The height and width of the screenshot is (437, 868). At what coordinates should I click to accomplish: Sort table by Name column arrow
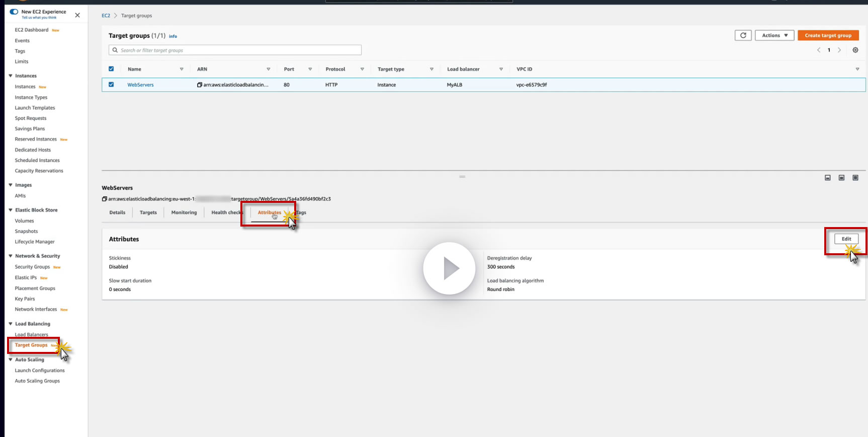182,69
